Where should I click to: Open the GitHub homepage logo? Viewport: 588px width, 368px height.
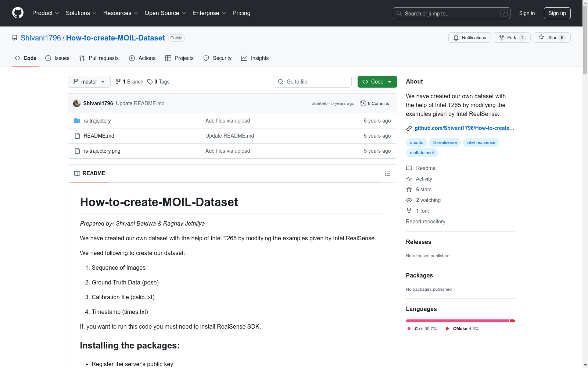click(18, 13)
